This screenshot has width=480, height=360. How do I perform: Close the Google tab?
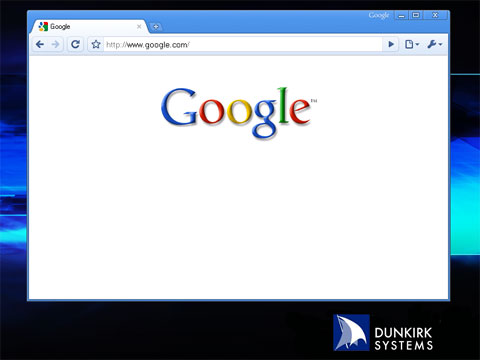[x=139, y=27]
